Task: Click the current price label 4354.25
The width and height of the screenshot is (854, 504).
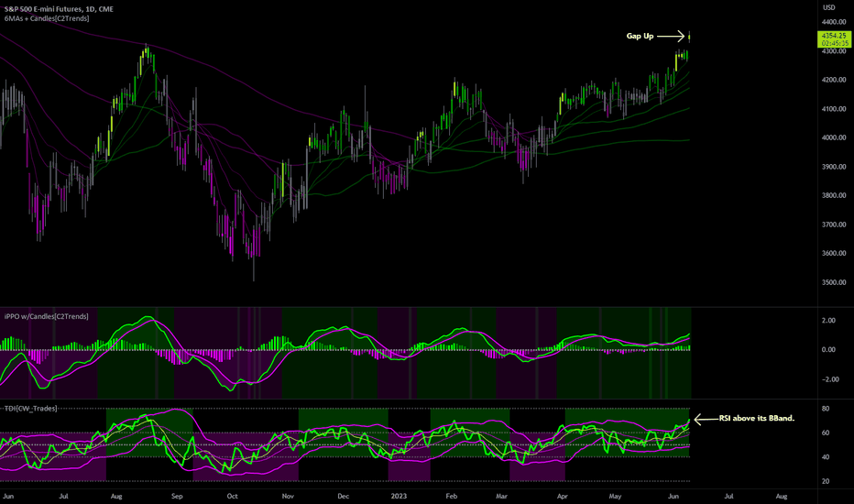Action: (834, 36)
